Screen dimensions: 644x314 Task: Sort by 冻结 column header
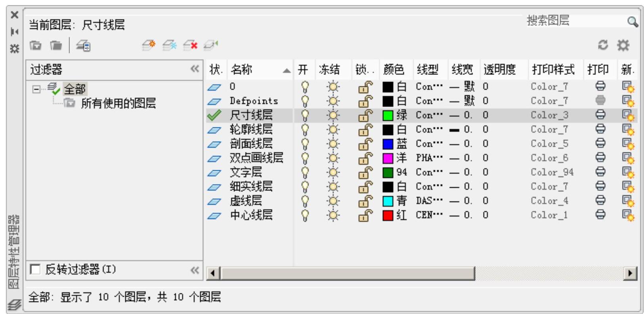[330, 70]
